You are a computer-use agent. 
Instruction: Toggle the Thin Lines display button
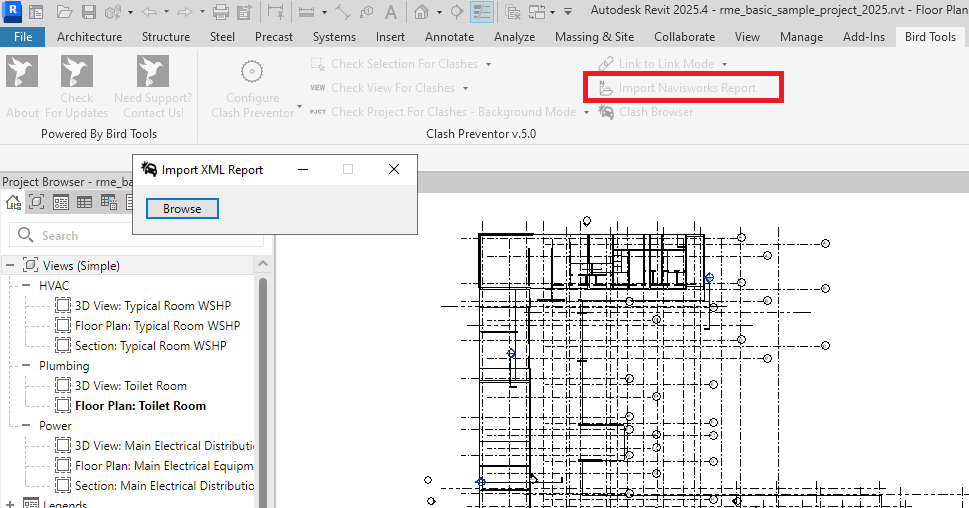481,12
